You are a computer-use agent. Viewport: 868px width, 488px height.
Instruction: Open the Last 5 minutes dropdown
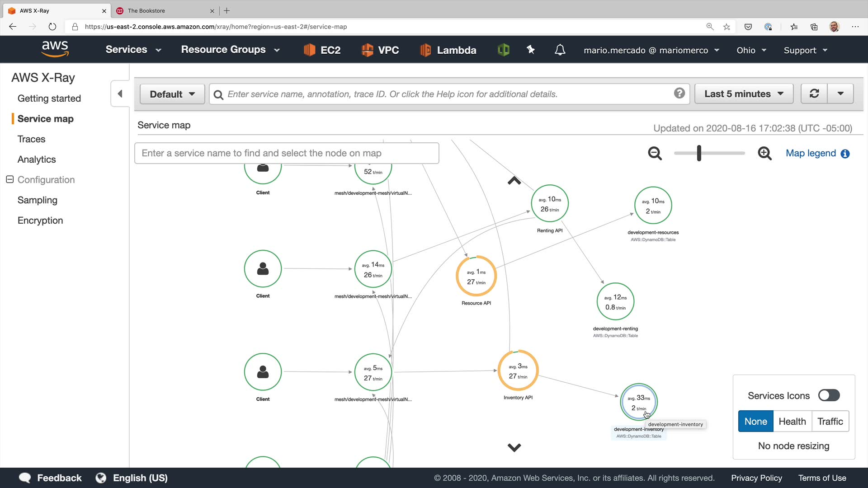point(744,94)
